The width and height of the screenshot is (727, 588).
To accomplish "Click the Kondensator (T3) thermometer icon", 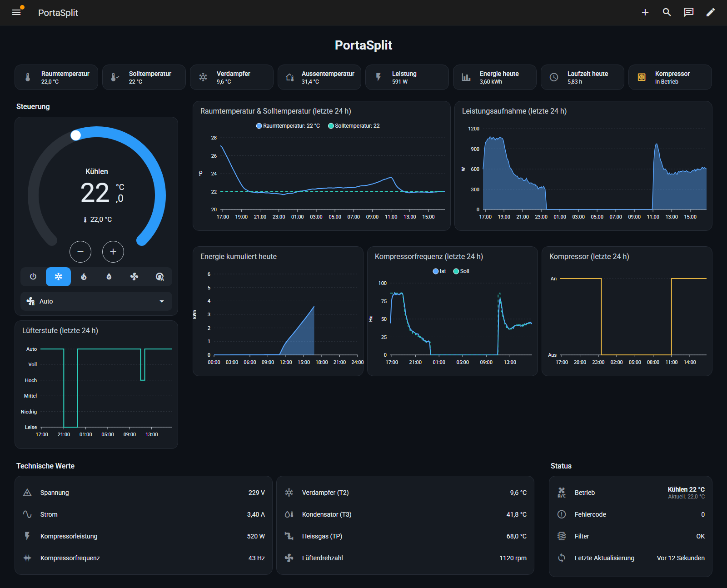I will 289,514.
